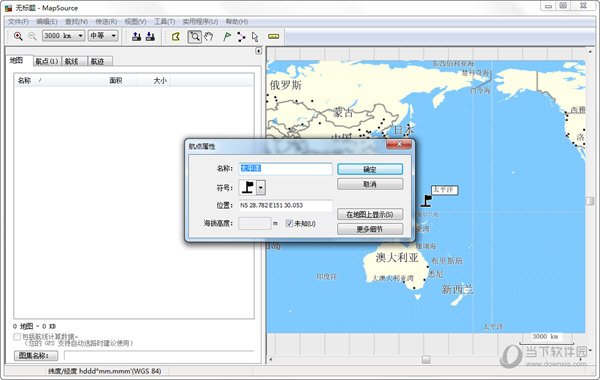Open the 中等 detail level dropdown
Screen dimensions: 600x380
pos(114,36)
